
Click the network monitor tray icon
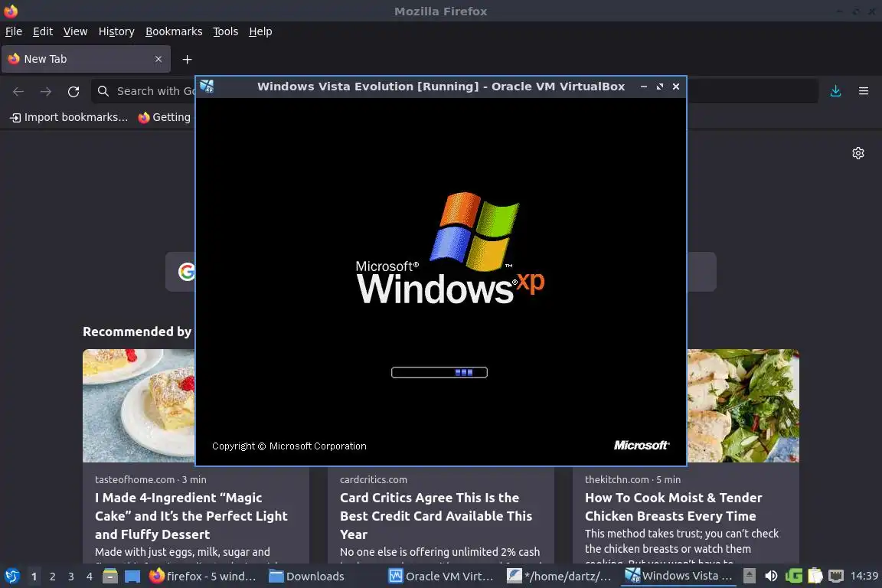coord(836,577)
